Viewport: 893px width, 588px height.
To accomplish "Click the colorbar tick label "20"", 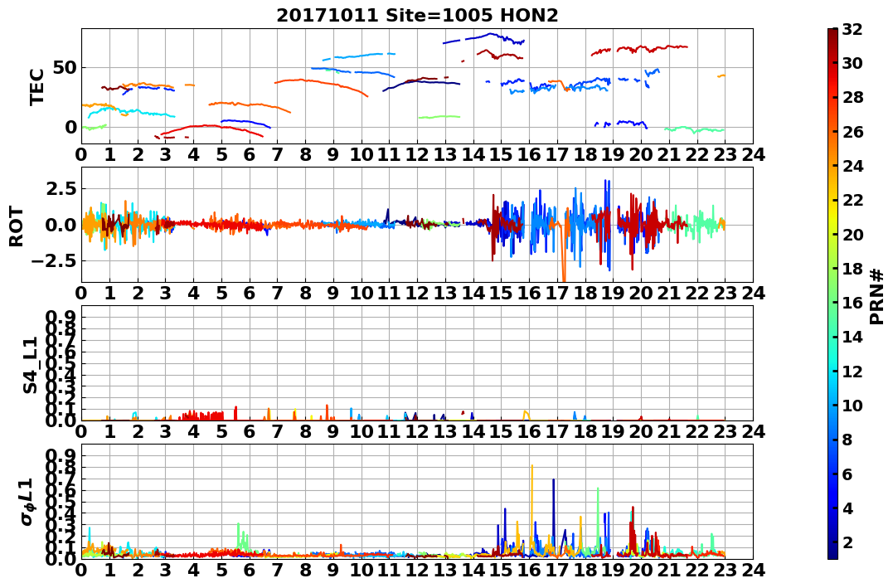I will [852, 234].
